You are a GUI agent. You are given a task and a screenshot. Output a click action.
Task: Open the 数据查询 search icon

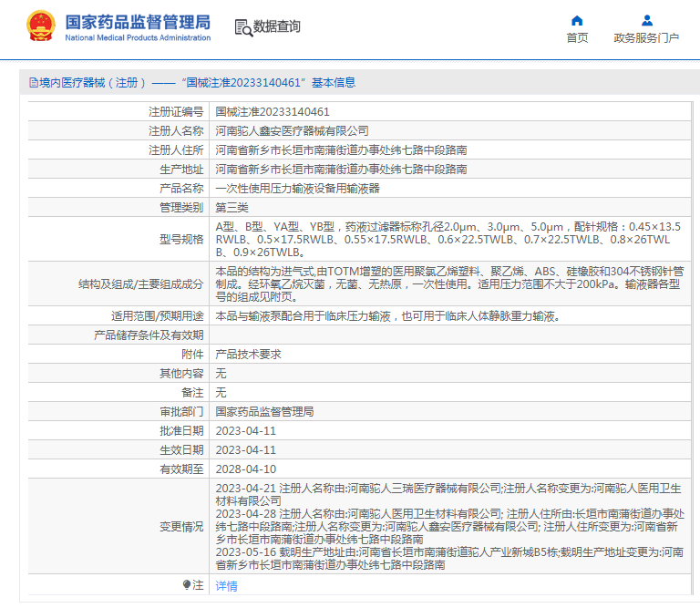click(243, 27)
